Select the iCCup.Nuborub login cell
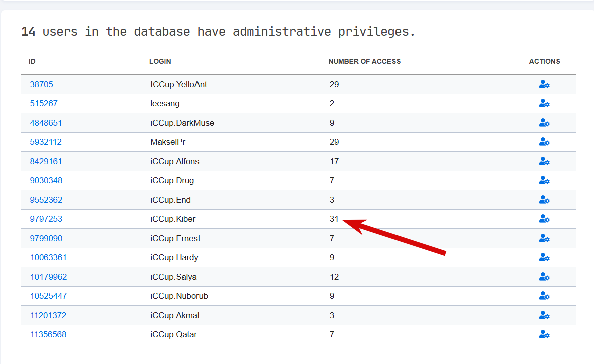Viewport: 594px width, 364px height. (179, 296)
